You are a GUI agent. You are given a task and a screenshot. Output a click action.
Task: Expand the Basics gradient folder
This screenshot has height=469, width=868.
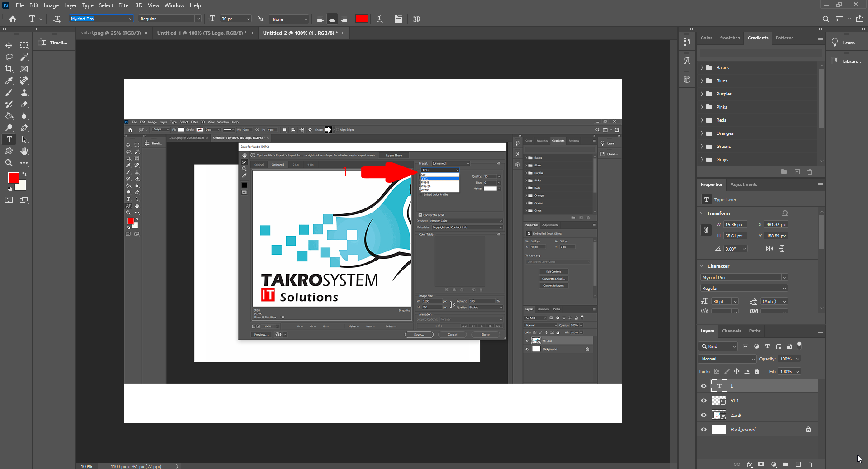(x=702, y=68)
